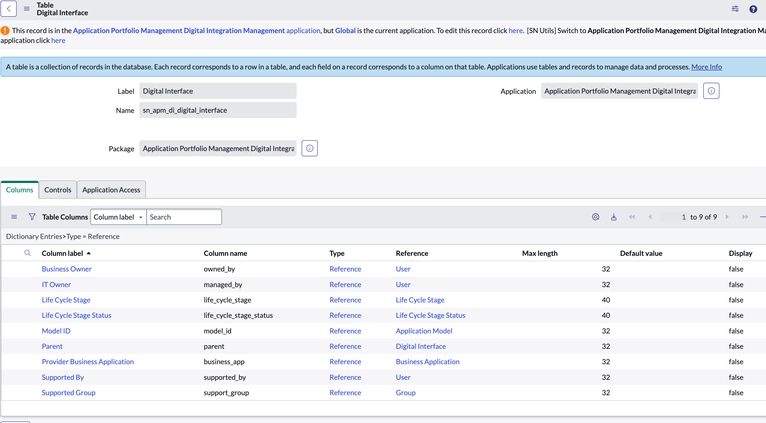766x423 pixels.
Task: Click the business_app column name cell
Action: (x=224, y=362)
